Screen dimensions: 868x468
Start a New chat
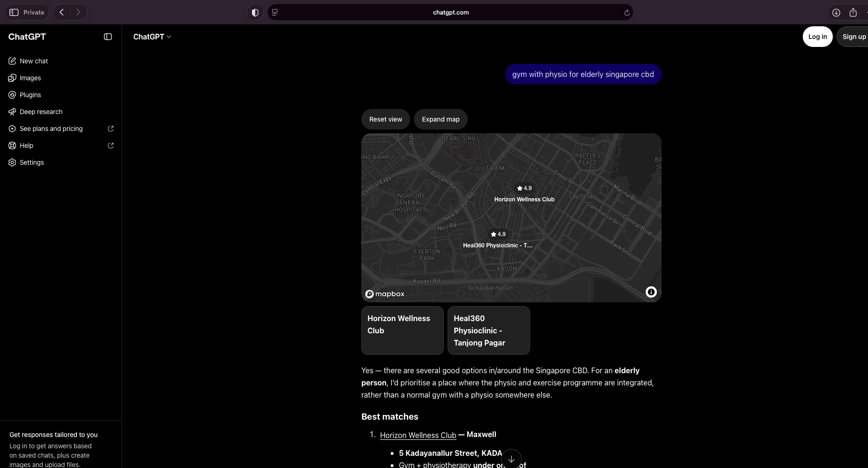coord(61,61)
